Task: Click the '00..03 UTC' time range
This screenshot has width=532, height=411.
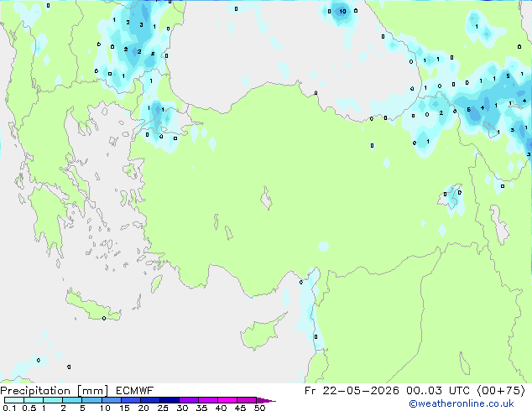Action: 438,391
